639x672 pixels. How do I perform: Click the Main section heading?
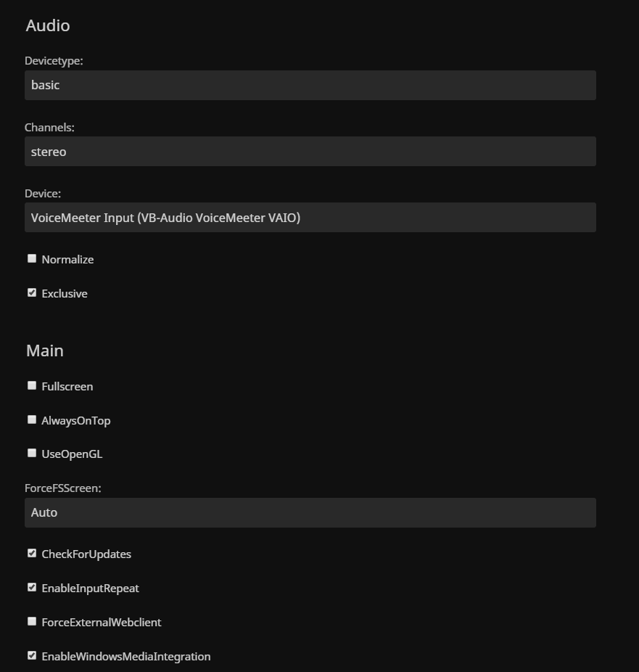pos(45,351)
